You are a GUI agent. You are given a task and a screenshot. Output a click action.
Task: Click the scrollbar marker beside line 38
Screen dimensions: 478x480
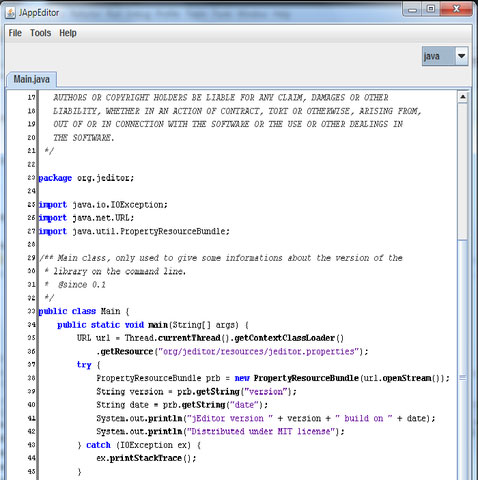click(462, 378)
